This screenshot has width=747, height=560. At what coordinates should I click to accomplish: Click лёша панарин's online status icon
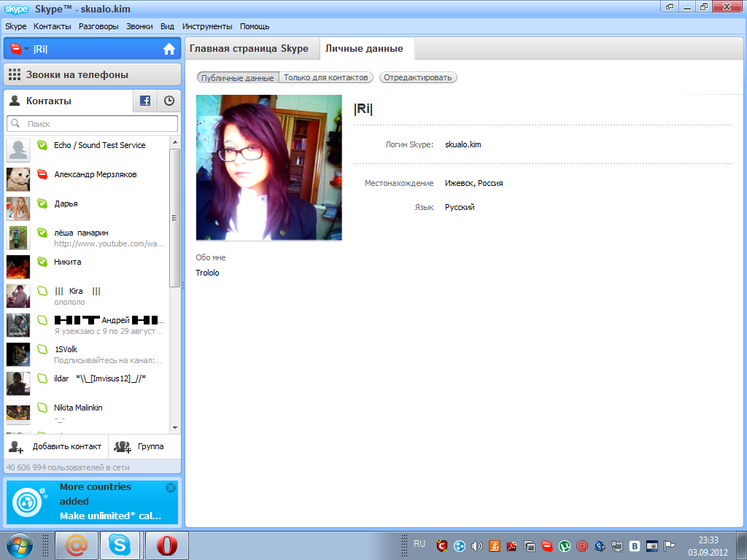pyautogui.click(x=42, y=233)
